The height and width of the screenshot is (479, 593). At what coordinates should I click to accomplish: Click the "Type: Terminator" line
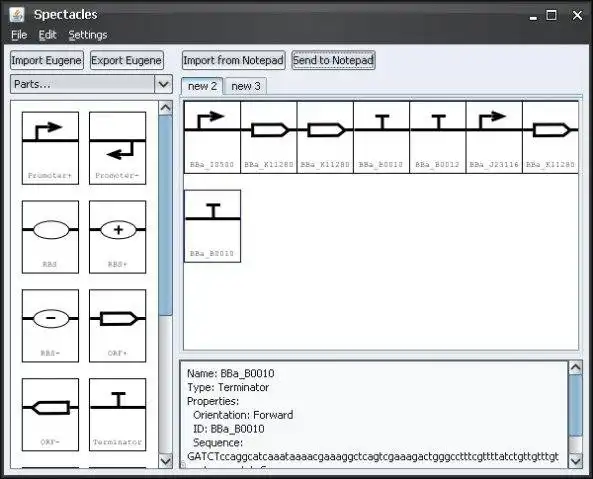[228, 388]
